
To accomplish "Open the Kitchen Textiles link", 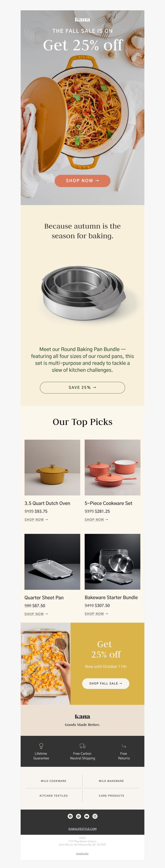I will [x=54, y=796].
